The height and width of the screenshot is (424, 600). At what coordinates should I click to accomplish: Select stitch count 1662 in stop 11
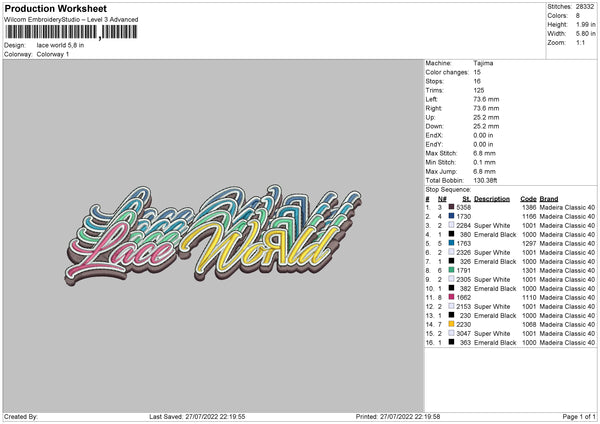(463, 298)
